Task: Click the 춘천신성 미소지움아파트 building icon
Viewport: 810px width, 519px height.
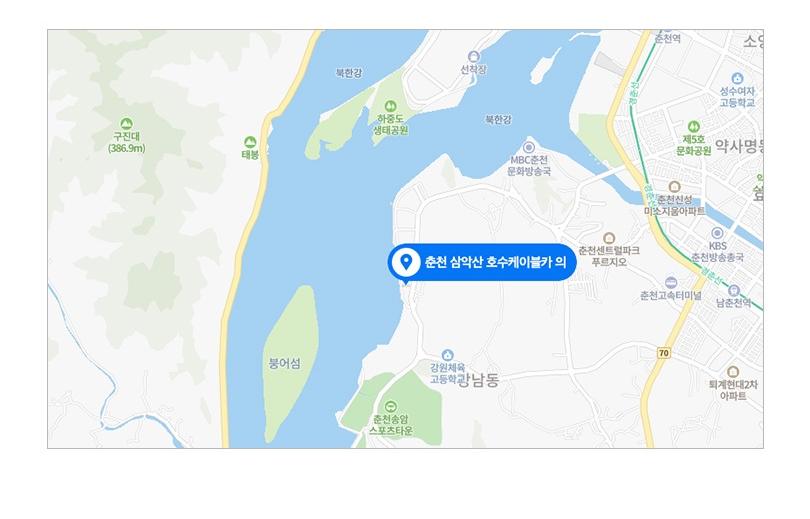Action: 674,186
